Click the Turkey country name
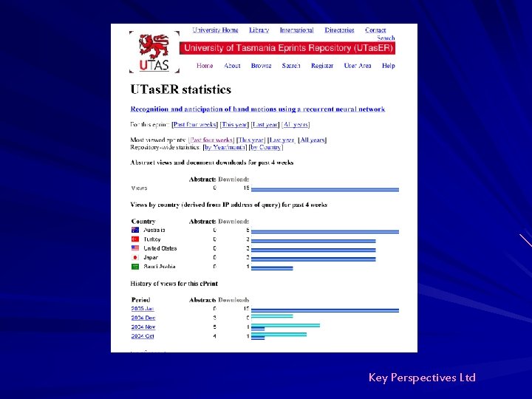532x399 pixels. click(152, 239)
